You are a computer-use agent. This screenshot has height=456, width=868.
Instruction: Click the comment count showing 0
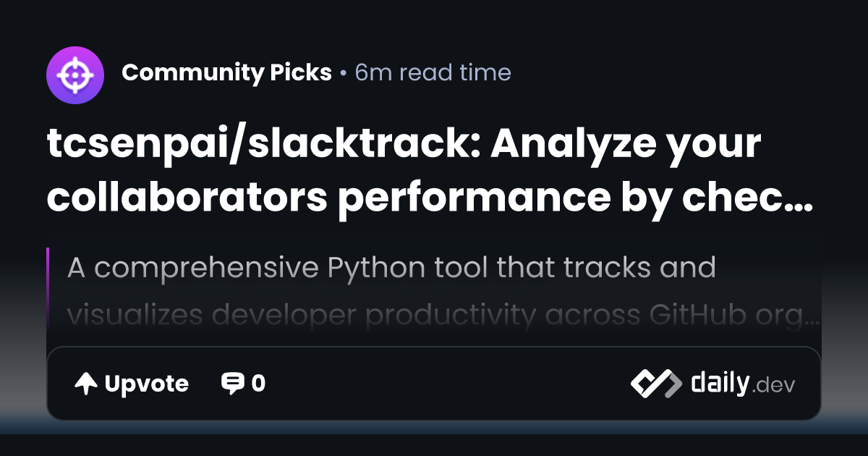[258, 384]
